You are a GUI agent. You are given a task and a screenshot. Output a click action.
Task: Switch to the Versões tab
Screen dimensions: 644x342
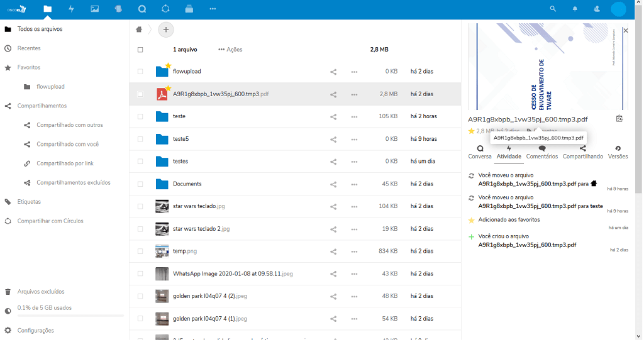click(618, 152)
